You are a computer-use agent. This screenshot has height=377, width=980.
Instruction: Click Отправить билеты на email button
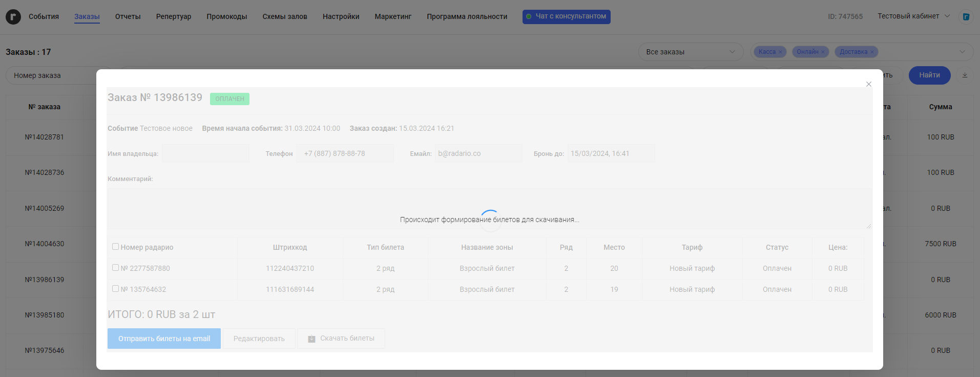coord(164,339)
